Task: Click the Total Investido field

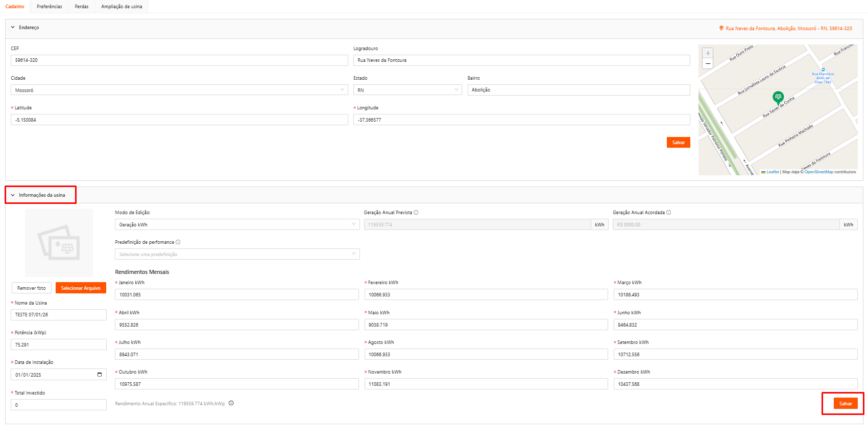Action: 59,405
